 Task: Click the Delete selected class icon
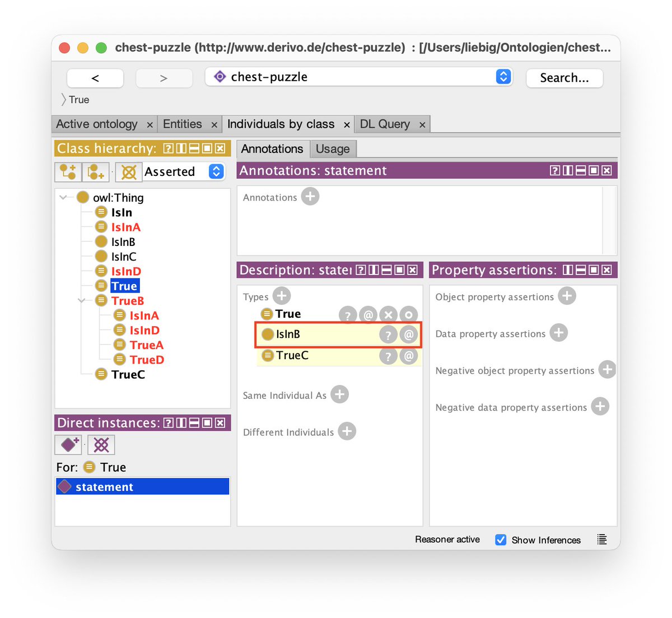pos(129,171)
